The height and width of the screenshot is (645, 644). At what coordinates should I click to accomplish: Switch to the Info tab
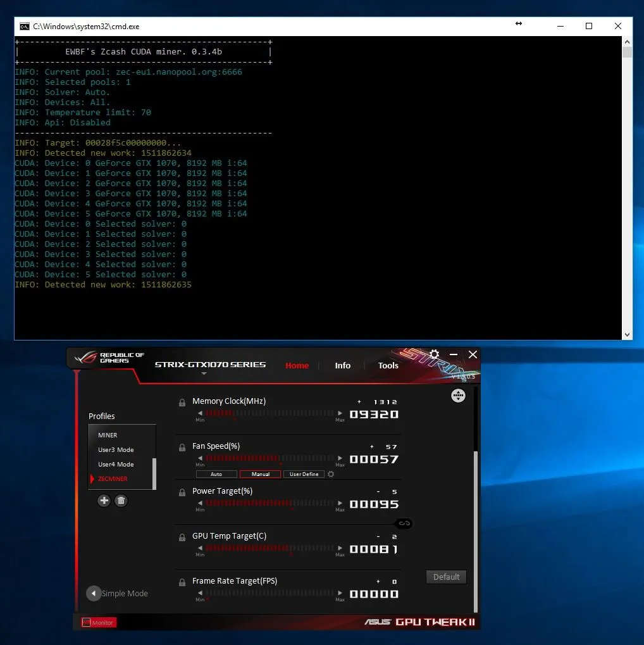(x=343, y=365)
